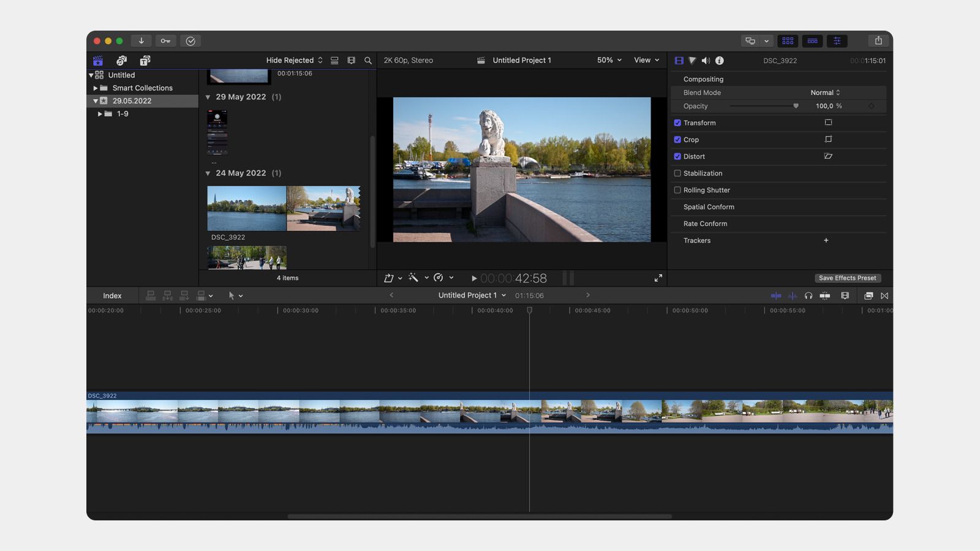The image size is (980, 551).
Task: Collapse the 29 May 2022 group
Action: (x=208, y=97)
